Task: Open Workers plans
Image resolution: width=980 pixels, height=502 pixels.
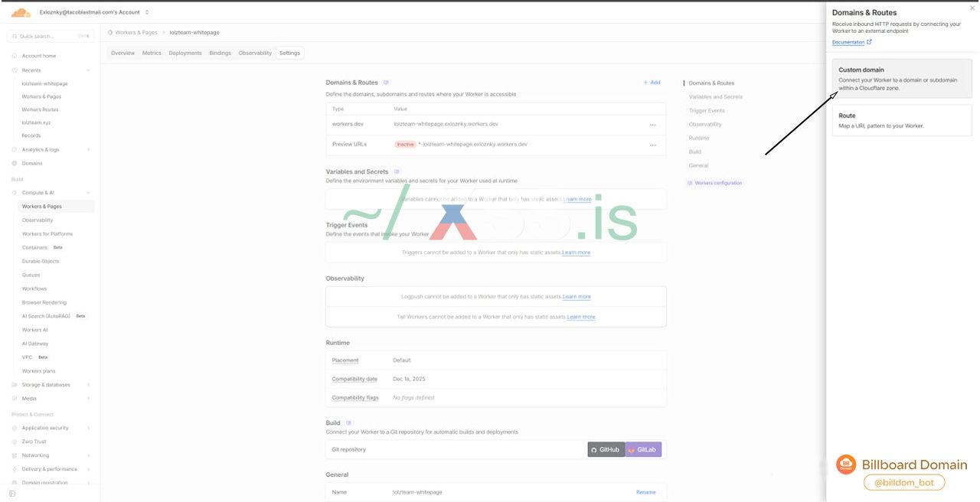Action: pyautogui.click(x=38, y=371)
